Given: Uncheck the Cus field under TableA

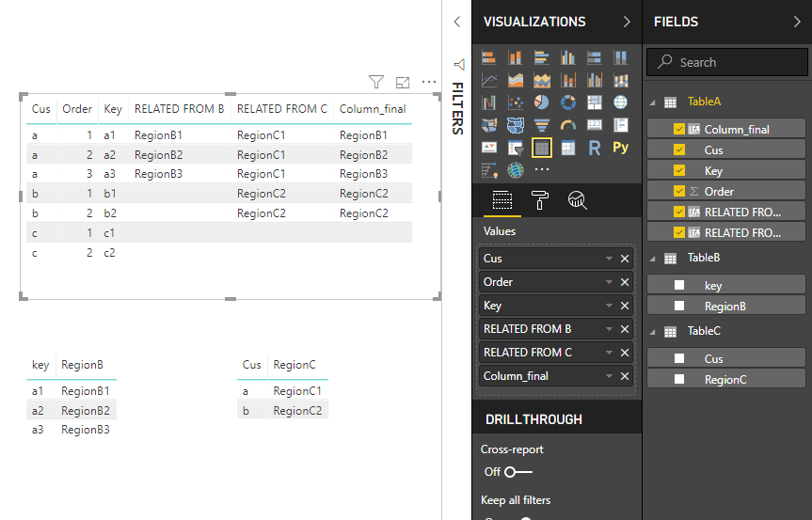Looking at the screenshot, I should pyautogui.click(x=679, y=150).
